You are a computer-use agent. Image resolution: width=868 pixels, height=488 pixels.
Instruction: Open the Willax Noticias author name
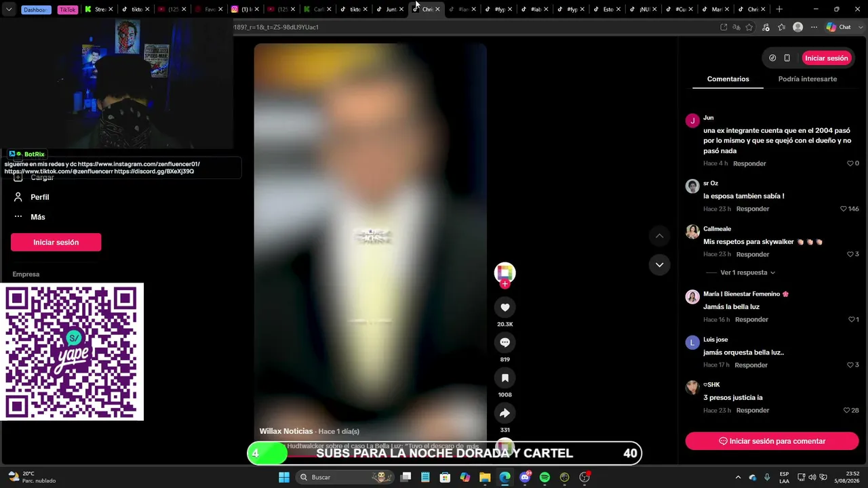coord(286,431)
